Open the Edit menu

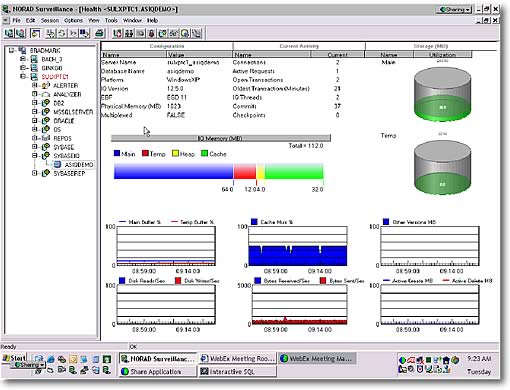pos(30,21)
